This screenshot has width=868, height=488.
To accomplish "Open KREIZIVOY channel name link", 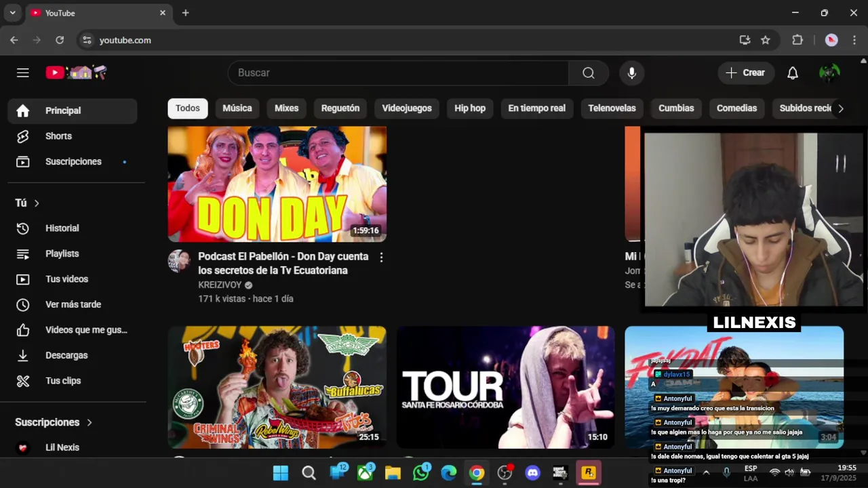I will (220, 285).
